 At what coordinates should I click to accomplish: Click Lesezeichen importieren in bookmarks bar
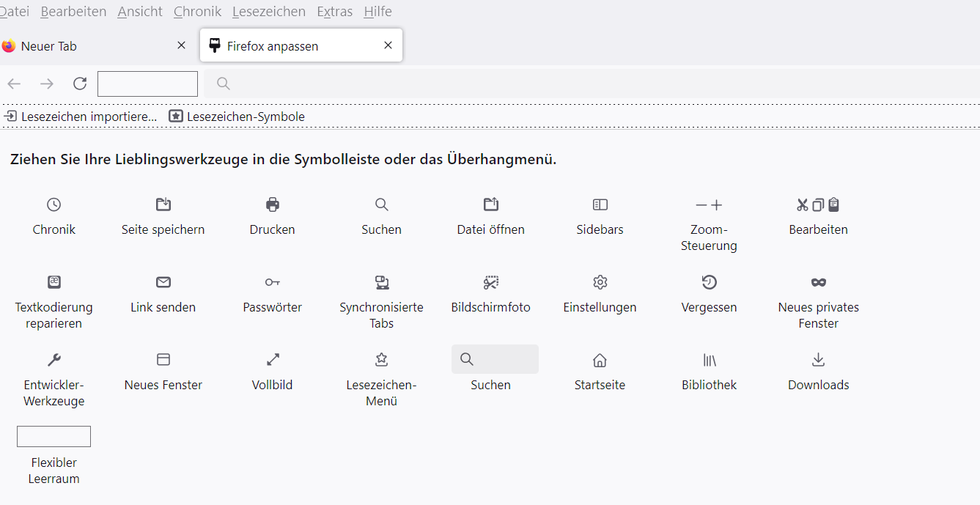pos(81,117)
